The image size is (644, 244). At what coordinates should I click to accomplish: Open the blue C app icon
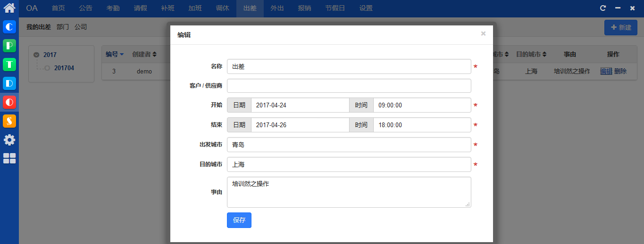[9, 27]
